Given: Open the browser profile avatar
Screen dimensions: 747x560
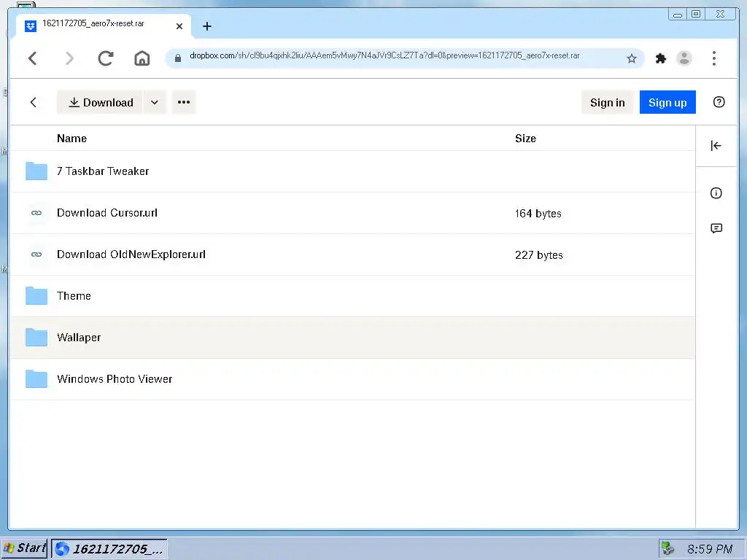Looking at the screenshot, I should click(x=684, y=58).
